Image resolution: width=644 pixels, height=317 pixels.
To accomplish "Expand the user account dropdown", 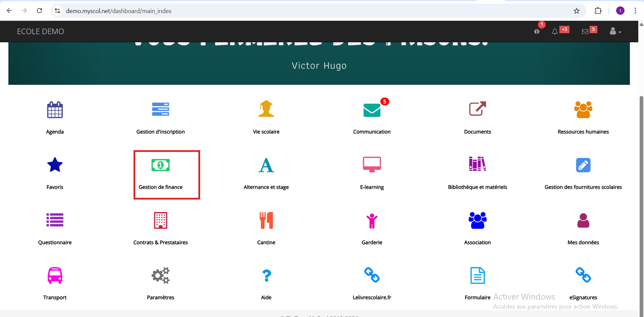I will click(615, 32).
